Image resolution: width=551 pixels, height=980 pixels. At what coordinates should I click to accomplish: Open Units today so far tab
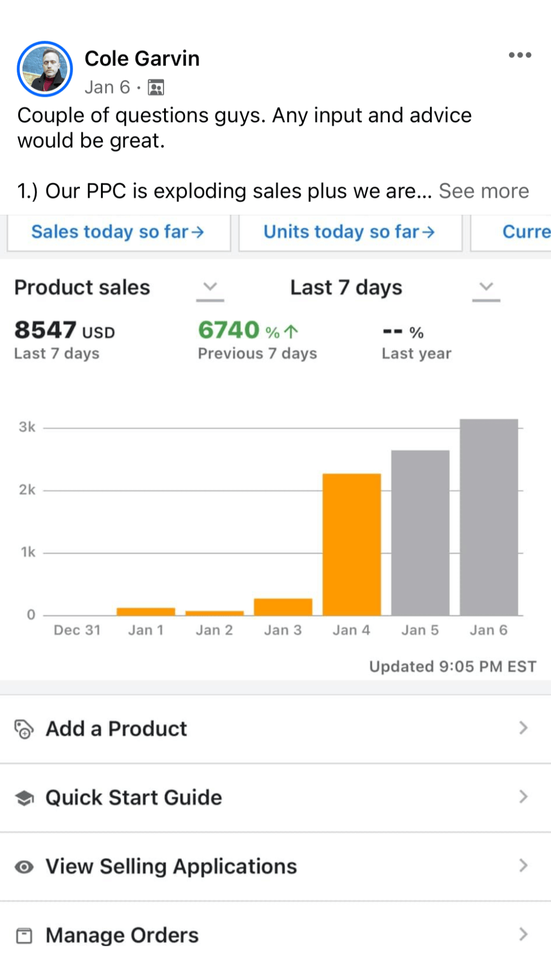[x=350, y=232]
